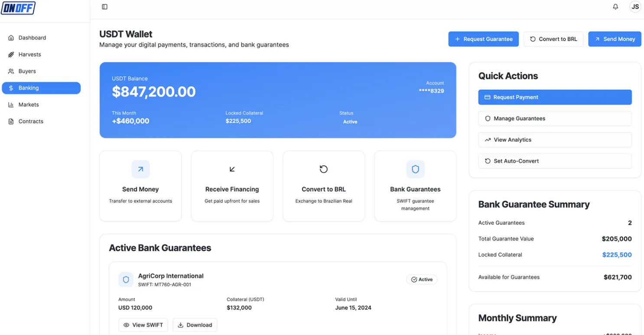The height and width of the screenshot is (335, 644).
Task: Open Bank Guarantees shield icon card
Action: coord(415,186)
